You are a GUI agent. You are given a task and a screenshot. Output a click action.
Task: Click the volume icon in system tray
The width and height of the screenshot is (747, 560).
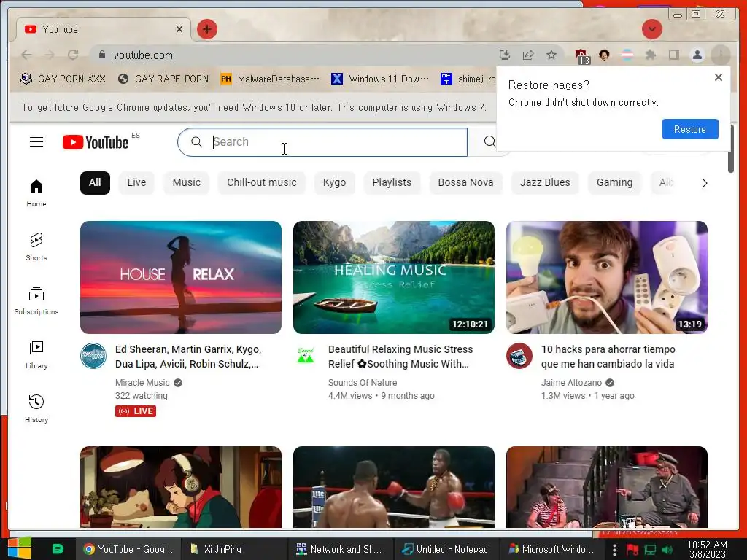pos(667,550)
